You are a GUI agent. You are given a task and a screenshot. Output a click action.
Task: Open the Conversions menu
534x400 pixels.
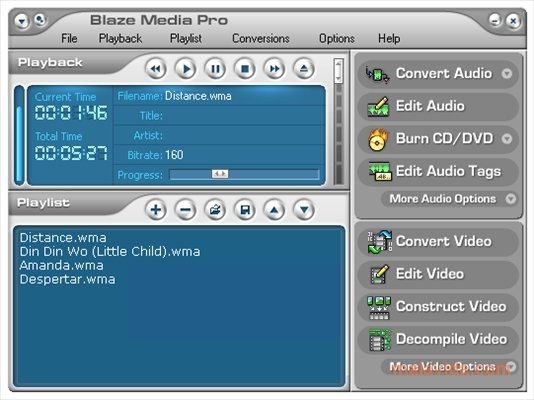click(x=261, y=38)
